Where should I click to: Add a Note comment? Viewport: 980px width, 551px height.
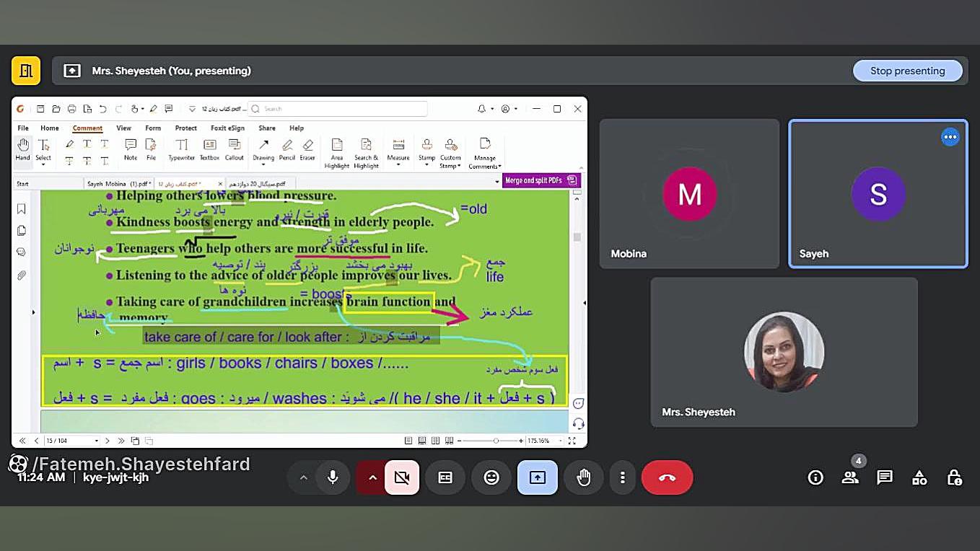coord(131,149)
